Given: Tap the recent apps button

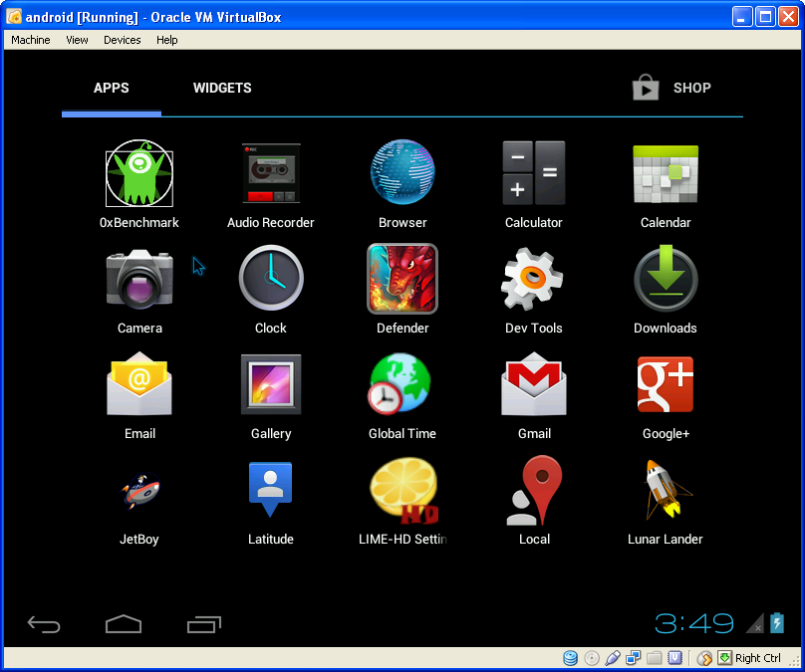Looking at the screenshot, I should tap(204, 624).
